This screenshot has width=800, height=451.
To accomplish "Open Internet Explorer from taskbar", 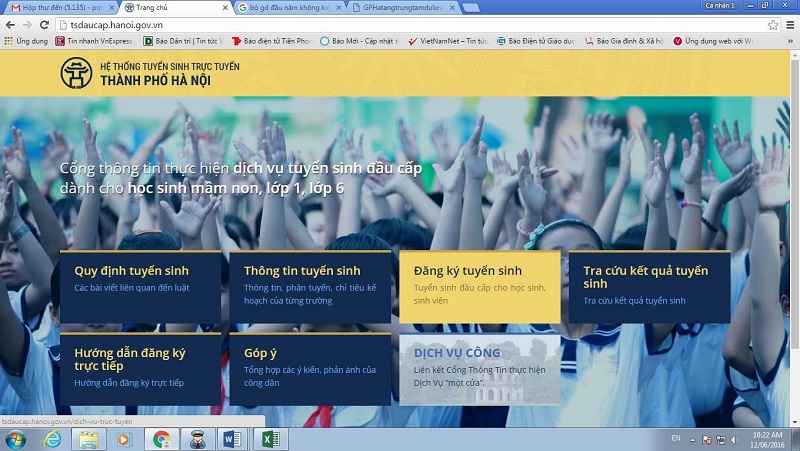I will [x=52, y=438].
